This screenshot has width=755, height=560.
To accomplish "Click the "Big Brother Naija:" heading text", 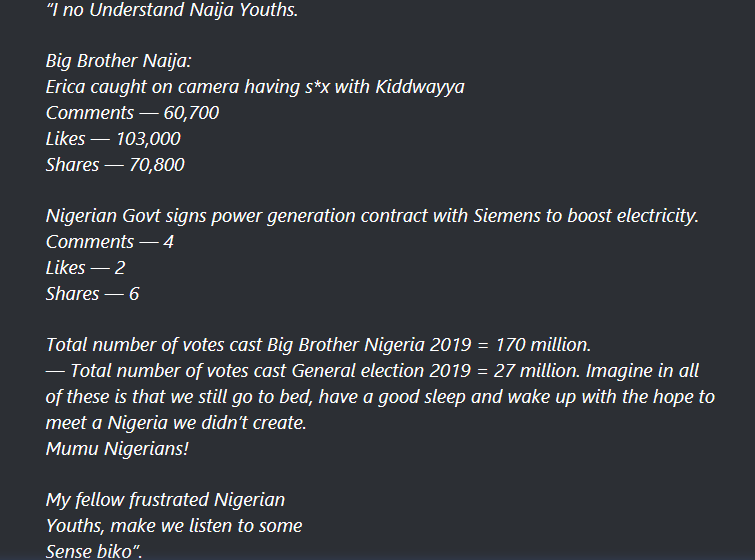I will coord(111,61).
